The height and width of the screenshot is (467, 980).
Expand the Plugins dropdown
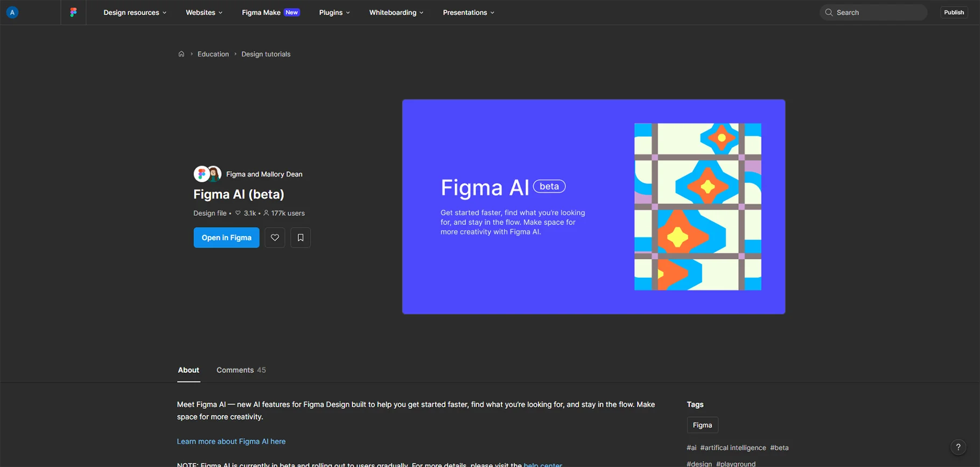point(334,12)
